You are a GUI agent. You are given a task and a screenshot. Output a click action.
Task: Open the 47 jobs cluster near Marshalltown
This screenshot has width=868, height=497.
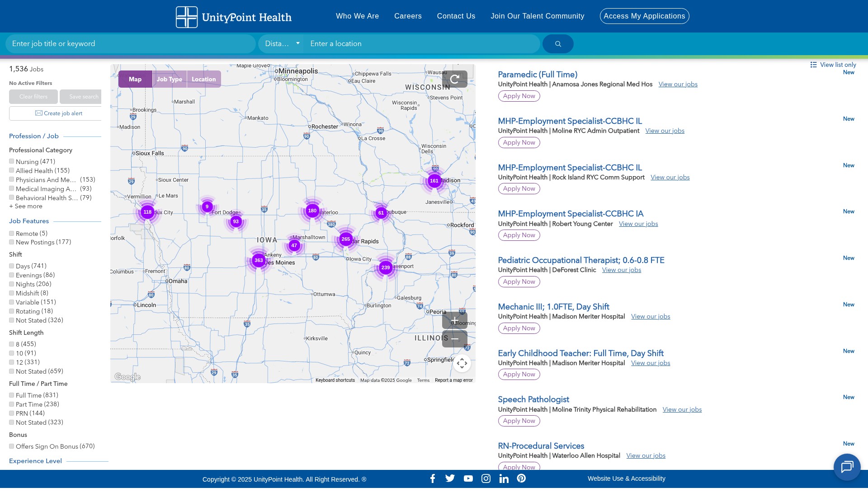tap(294, 245)
